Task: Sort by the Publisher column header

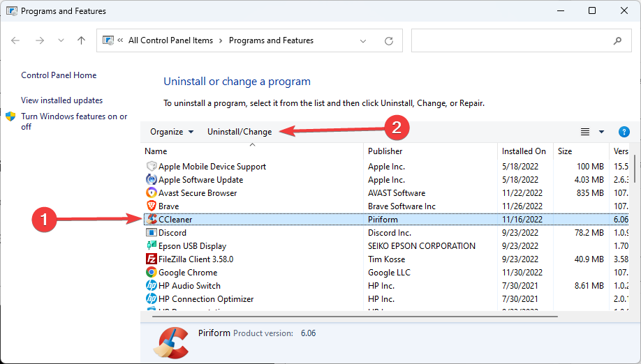Action: point(430,151)
